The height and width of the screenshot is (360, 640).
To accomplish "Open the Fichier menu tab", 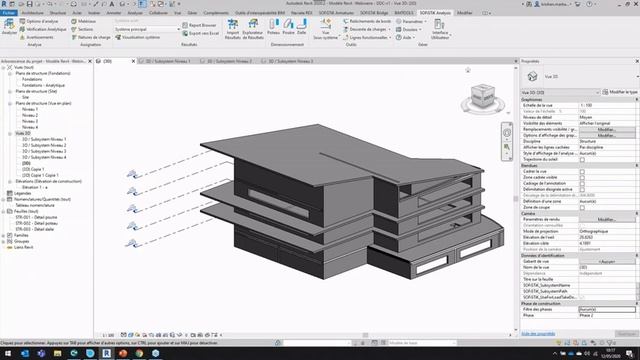I will (x=9, y=13).
